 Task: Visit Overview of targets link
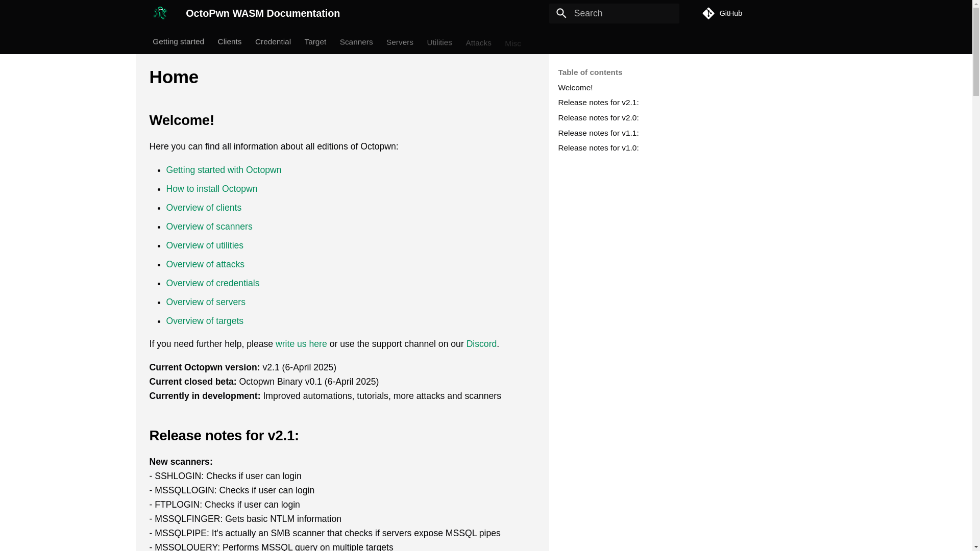(205, 321)
